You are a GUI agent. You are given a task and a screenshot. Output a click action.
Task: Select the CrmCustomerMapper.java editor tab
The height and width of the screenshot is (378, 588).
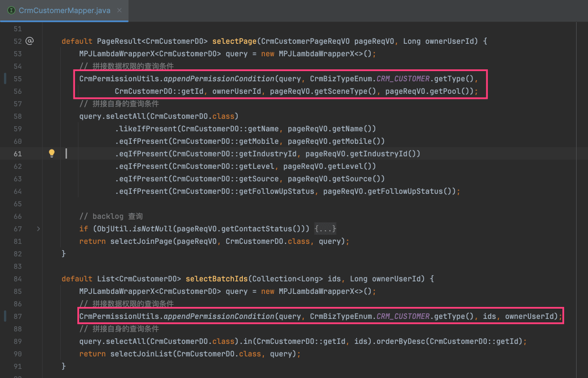pos(64,11)
